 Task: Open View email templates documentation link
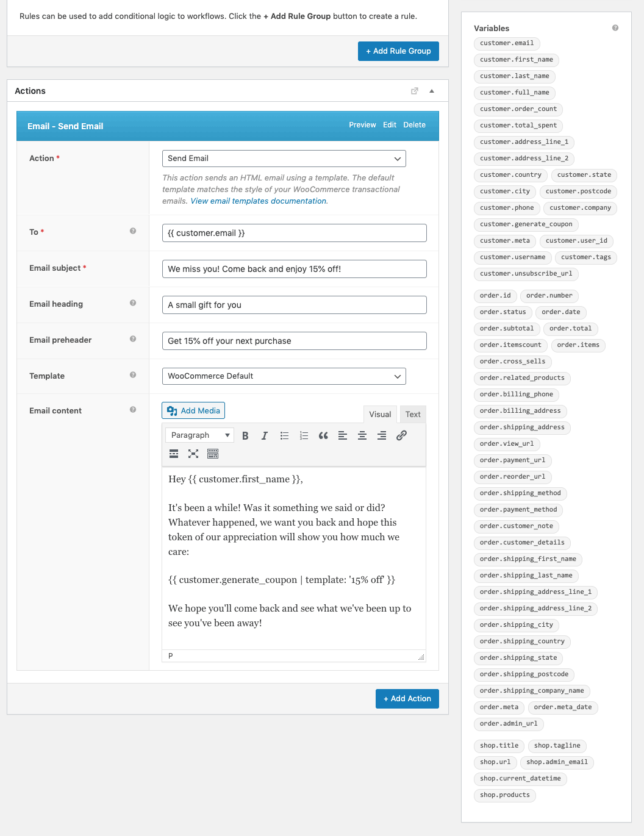[259, 201]
